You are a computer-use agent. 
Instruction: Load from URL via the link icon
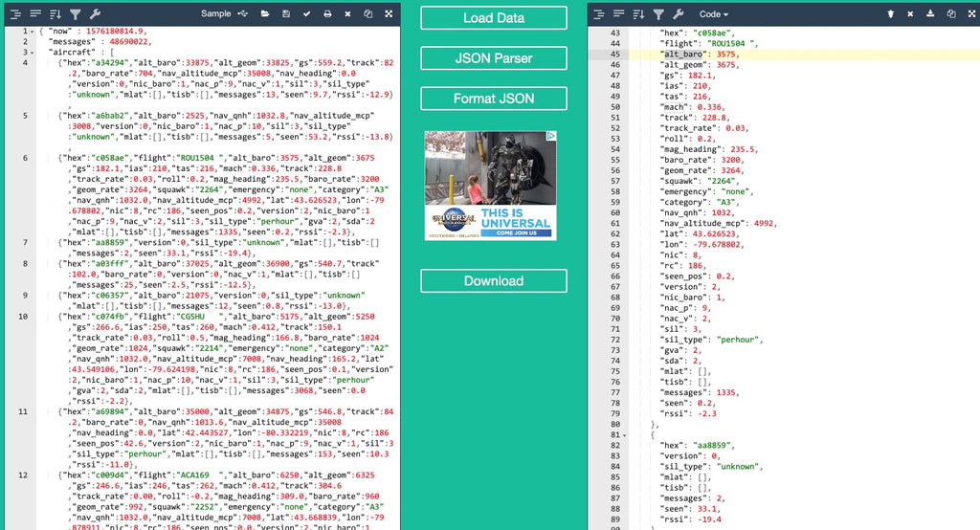pyautogui.click(x=243, y=14)
